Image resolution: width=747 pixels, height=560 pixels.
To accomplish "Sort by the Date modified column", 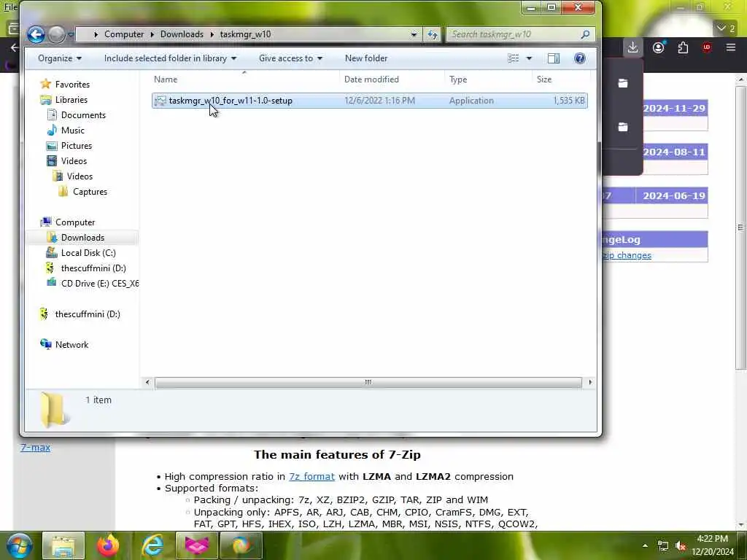I will tap(371, 79).
